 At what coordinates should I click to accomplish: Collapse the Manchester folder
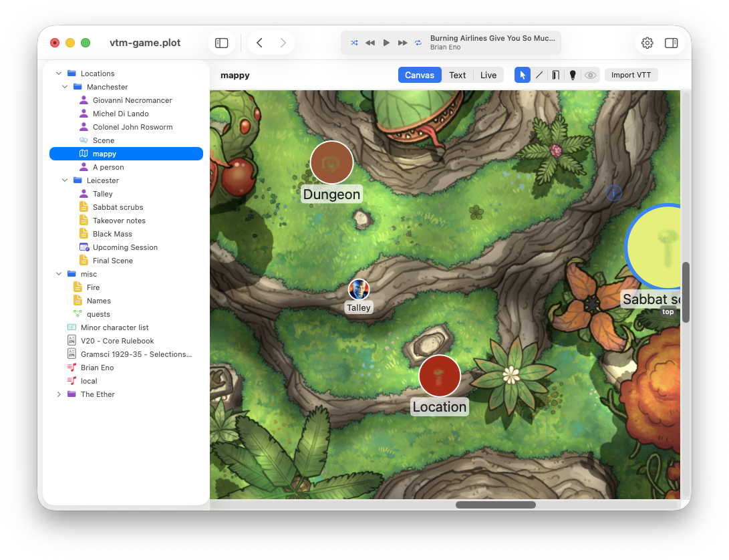pyautogui.click(x=65, y=87)
